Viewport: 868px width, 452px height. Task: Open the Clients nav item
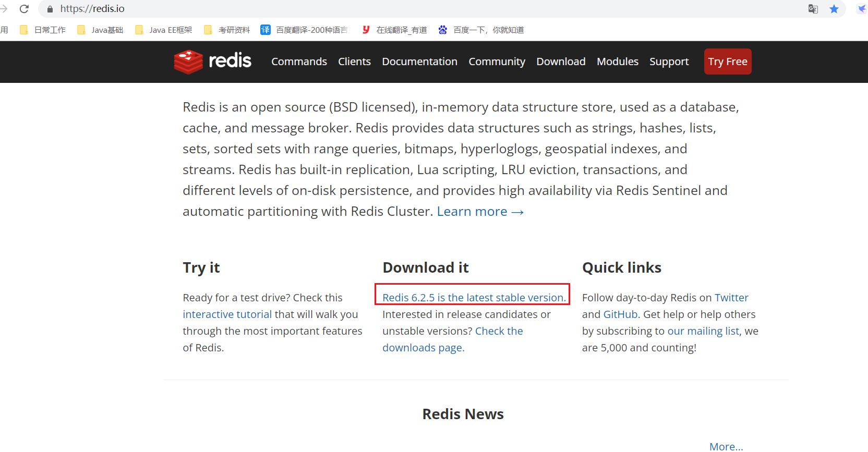click(x=354, y=62)
